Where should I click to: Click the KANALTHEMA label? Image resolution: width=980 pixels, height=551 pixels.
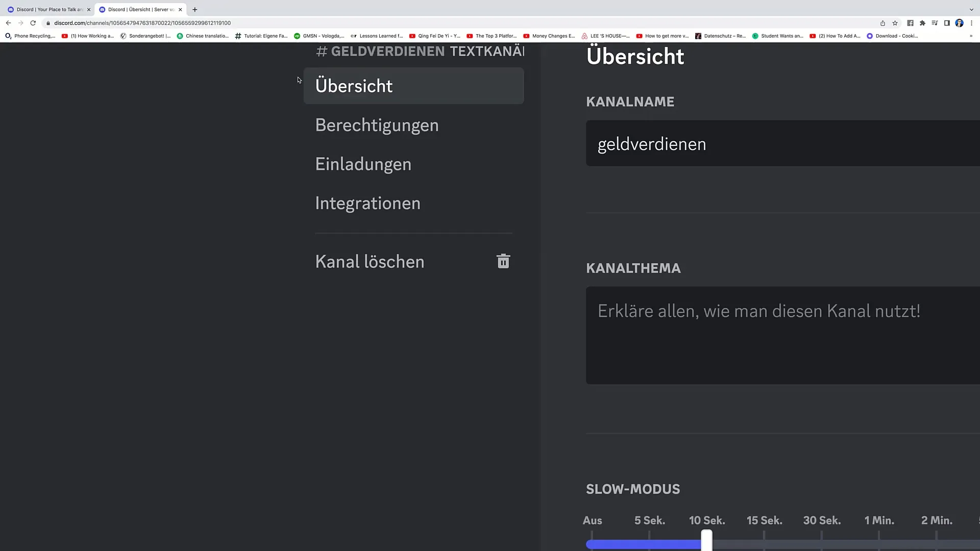(x=633, y=268)
